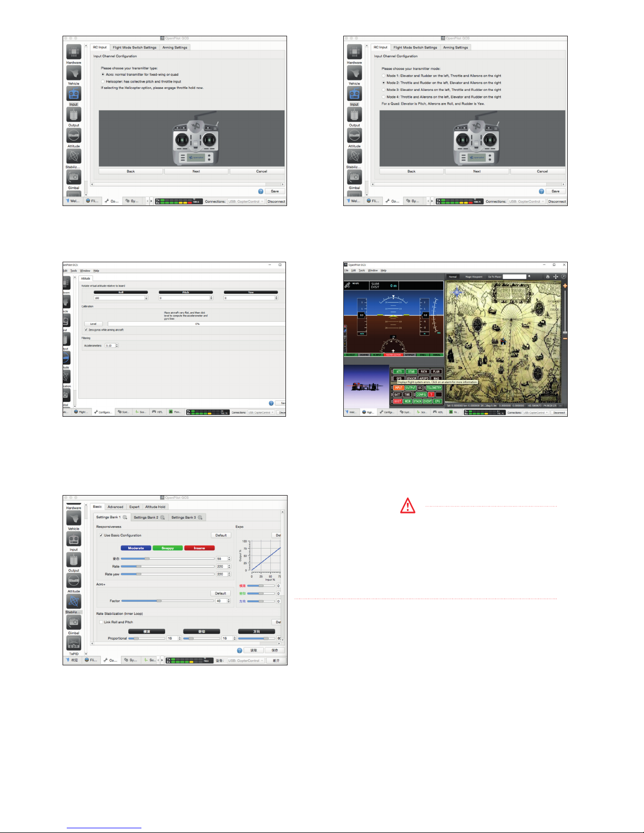Open Output icon in Stabilization window sidebar

coord(74,560)
